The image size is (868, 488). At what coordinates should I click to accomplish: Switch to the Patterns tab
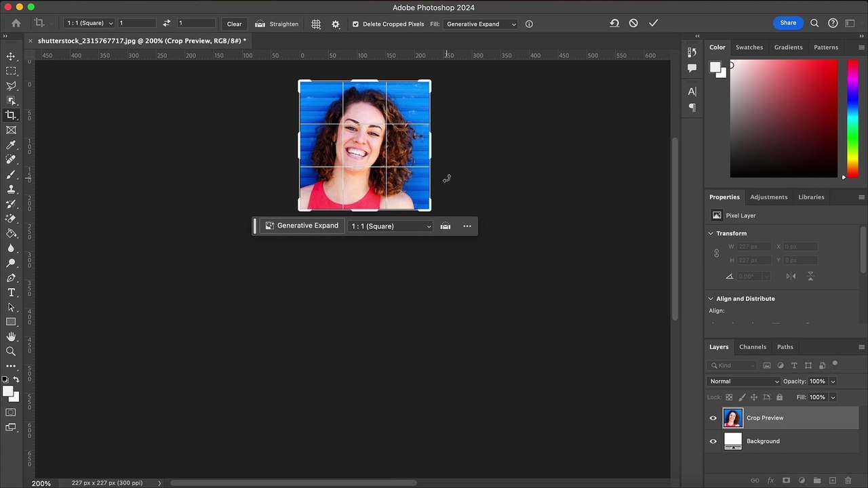(x=826, y=47)
